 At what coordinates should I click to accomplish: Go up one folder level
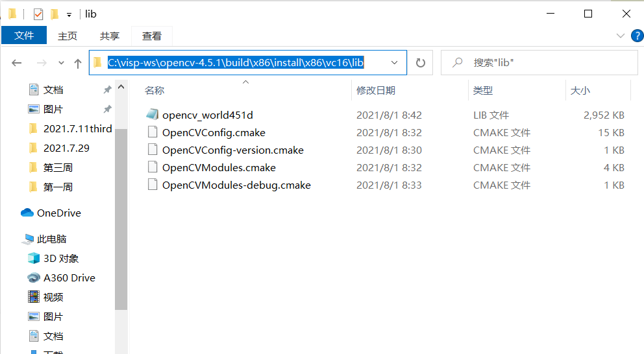click(78, 63)
